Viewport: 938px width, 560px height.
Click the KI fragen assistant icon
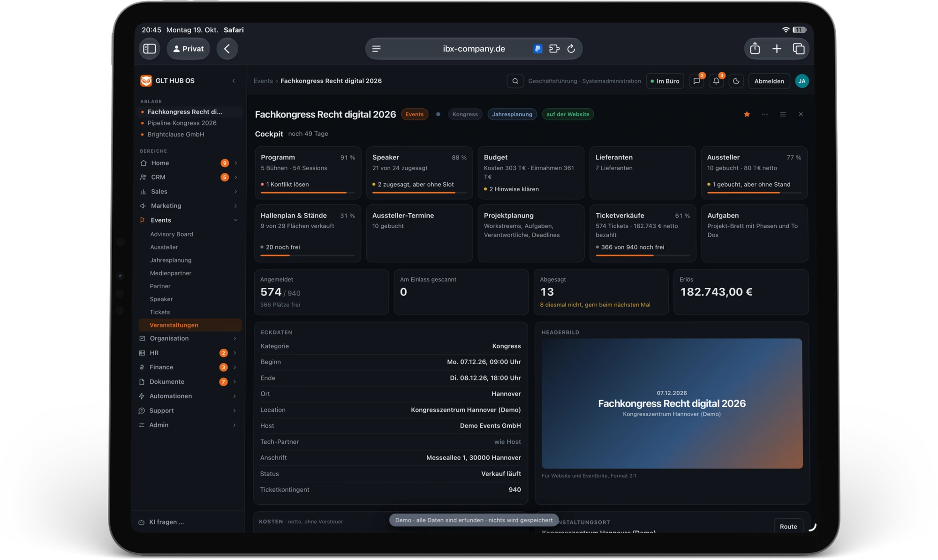(141, 522)
